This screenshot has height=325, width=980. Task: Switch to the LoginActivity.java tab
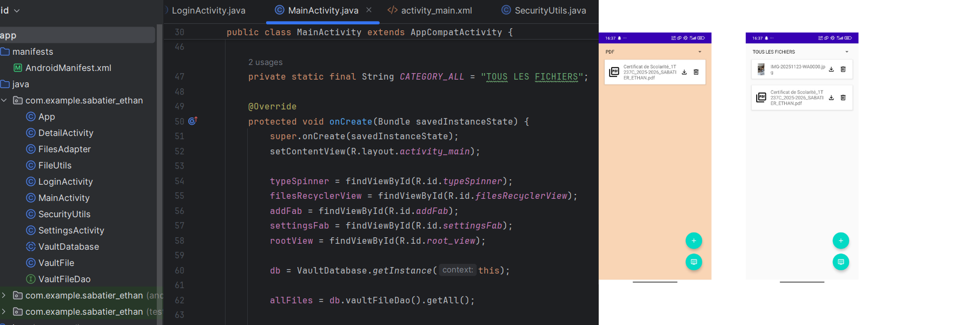tap(208, 10)
